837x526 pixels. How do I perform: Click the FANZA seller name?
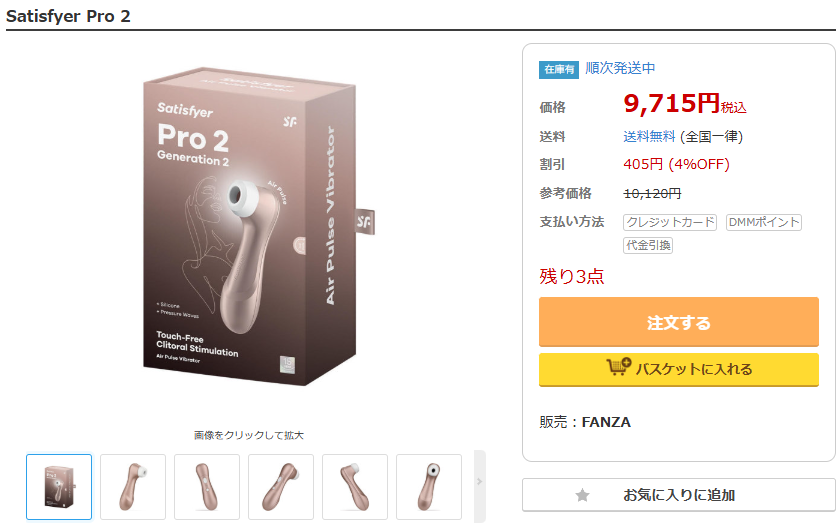point(606,422)
